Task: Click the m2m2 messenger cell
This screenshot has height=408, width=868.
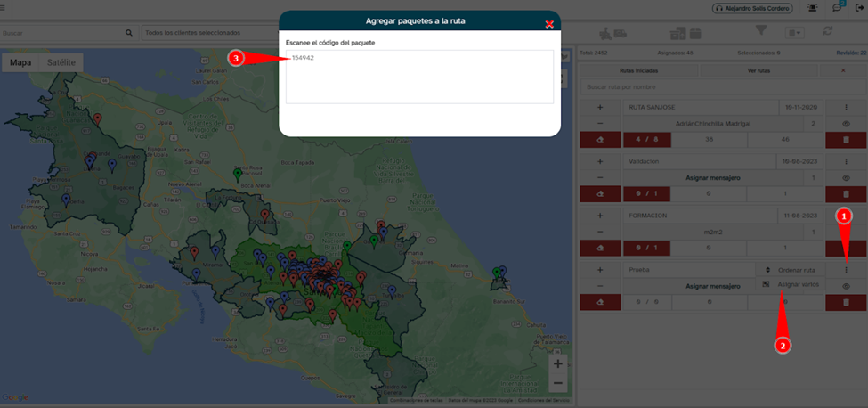Action: click(713, 233)
